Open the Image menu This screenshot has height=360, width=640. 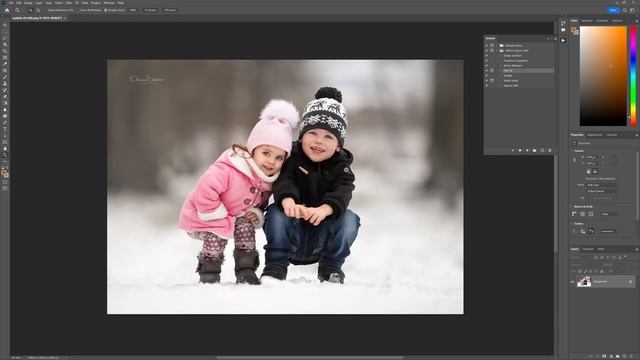[28, 3]
